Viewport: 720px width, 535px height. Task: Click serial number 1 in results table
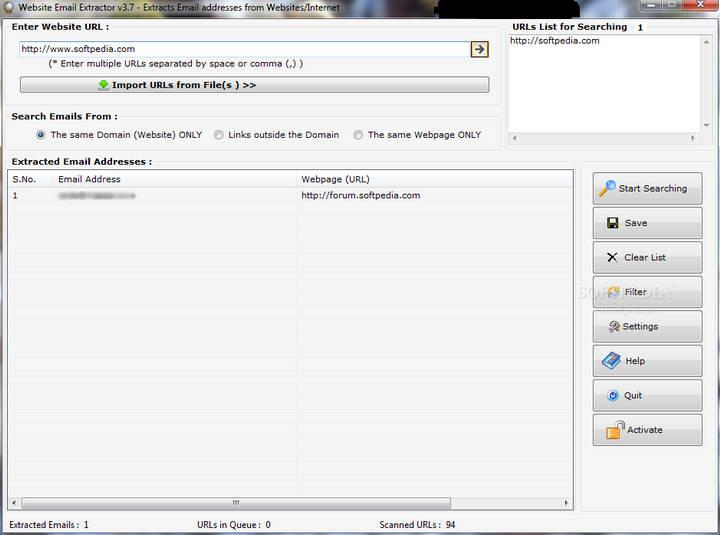(15, 196)
